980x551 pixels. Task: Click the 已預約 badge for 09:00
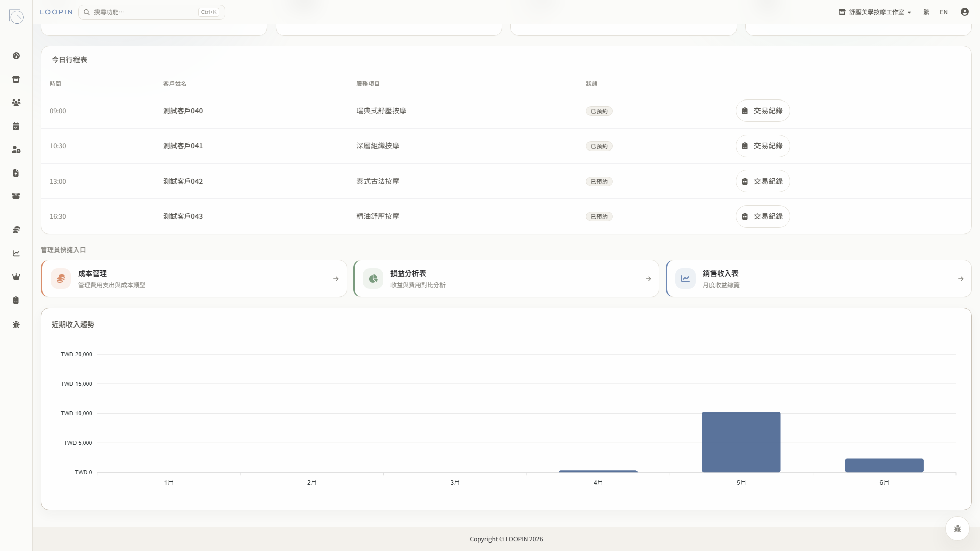click(x=599, y=111)
